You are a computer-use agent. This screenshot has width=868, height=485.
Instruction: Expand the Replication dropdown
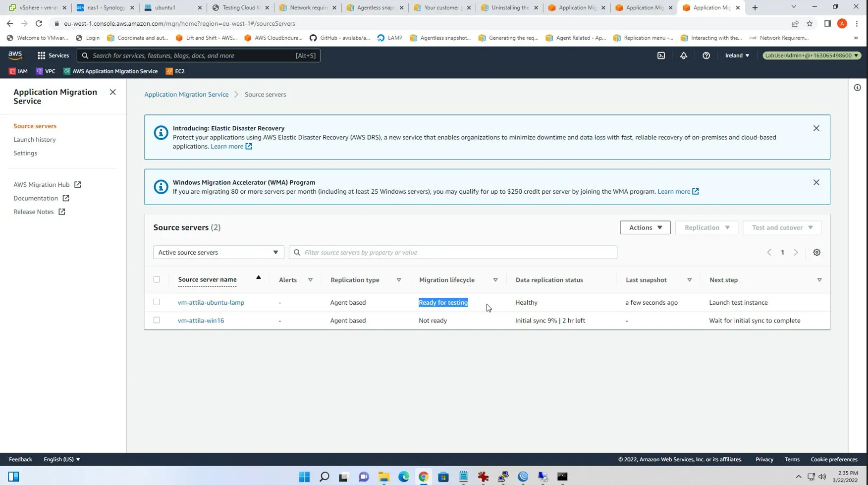click(706, 227)
